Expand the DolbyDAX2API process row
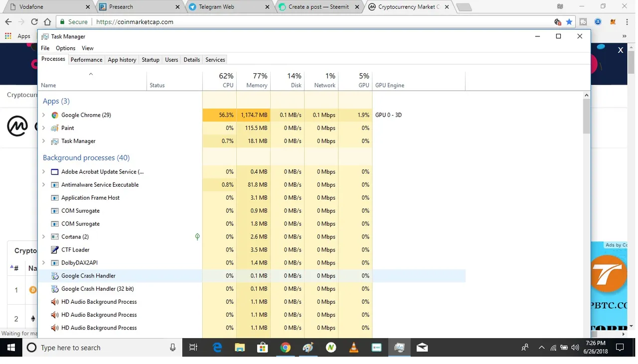Screen dimensions: 638x364 tap(43, 262)
